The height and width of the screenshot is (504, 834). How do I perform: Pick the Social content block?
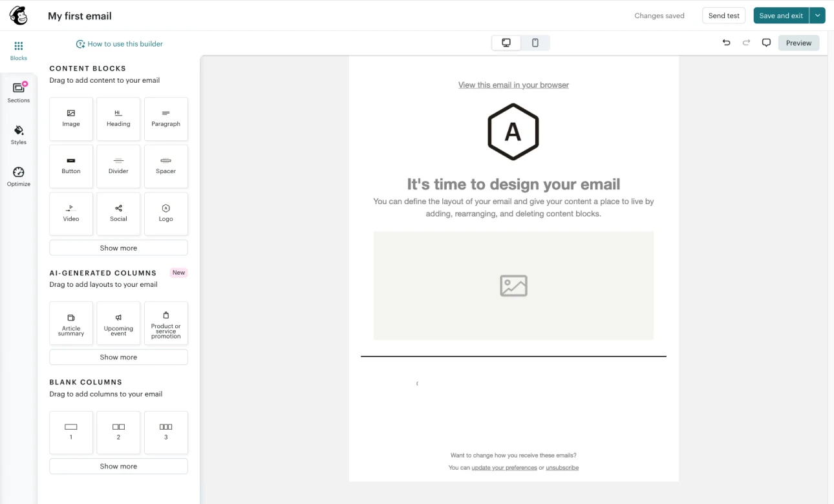[x=118, y=214]
